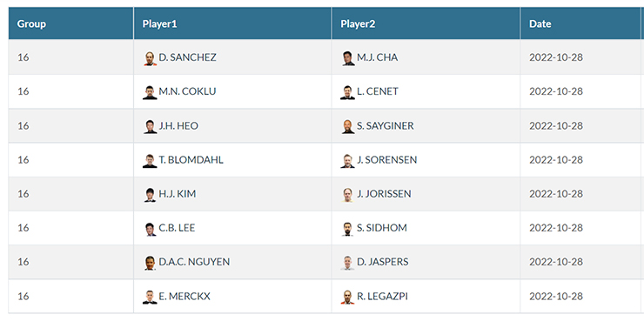Select E. MERCKX player name

[184, 296]
